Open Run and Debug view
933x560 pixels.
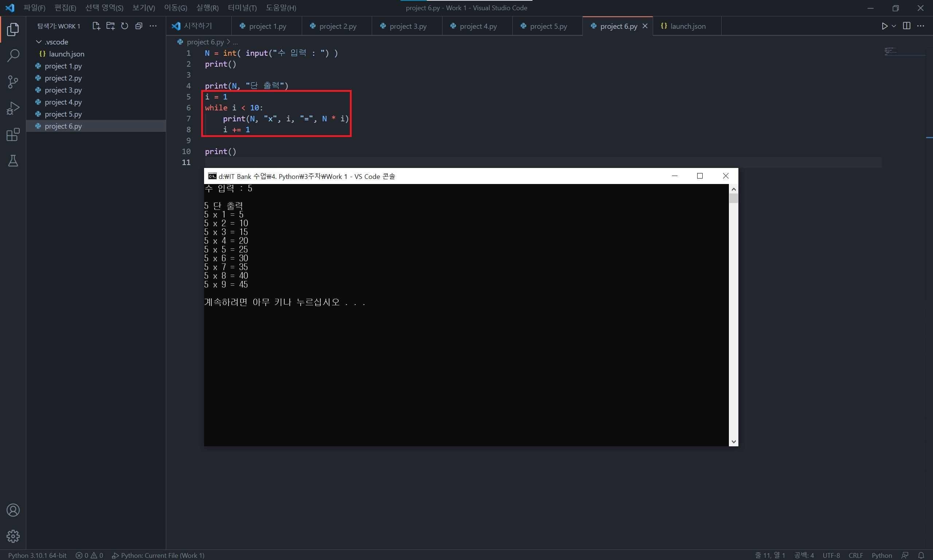13,108
